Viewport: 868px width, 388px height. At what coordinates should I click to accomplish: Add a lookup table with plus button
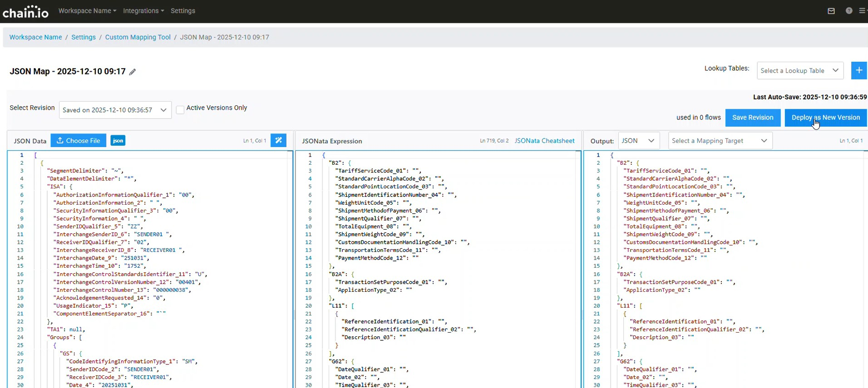click(859, 70)
